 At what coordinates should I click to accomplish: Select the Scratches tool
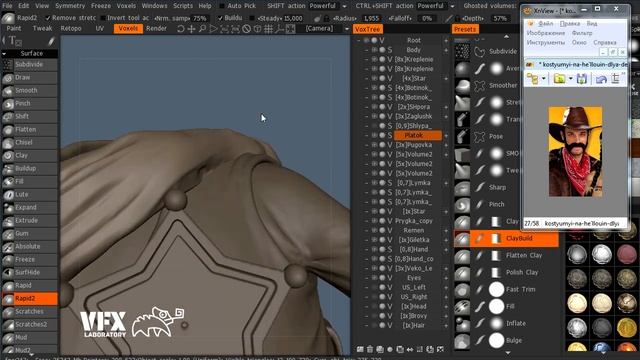(29, 312)
